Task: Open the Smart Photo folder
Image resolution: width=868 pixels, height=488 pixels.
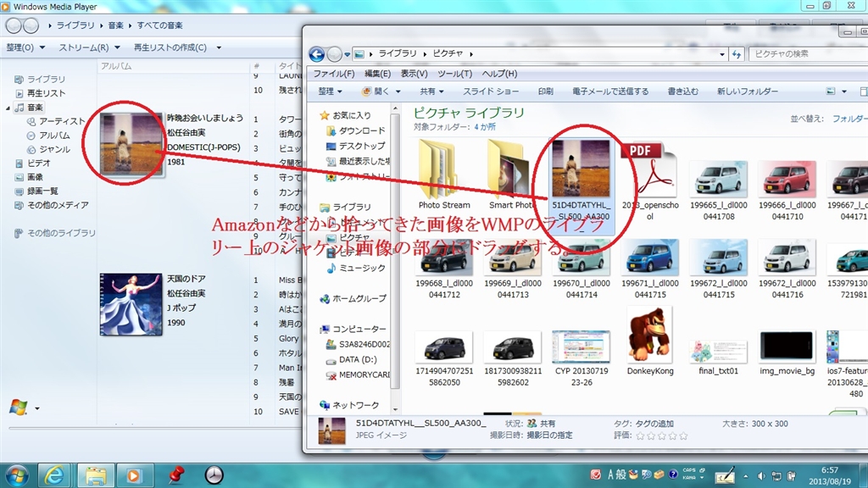Action: point(513,175)
